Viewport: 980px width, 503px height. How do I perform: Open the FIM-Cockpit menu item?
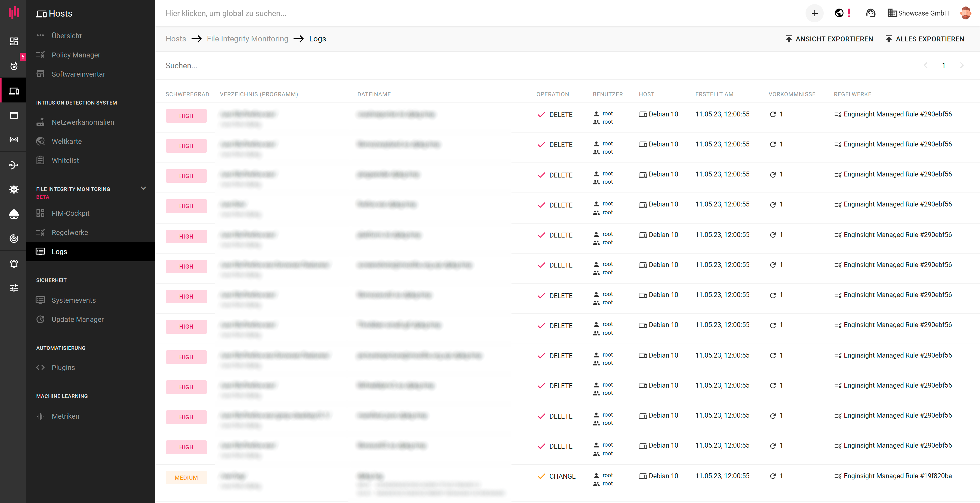70,213
